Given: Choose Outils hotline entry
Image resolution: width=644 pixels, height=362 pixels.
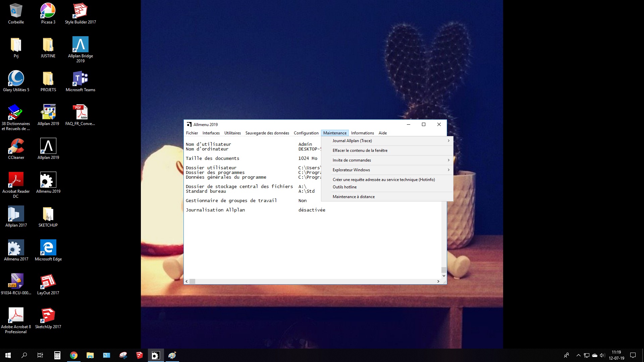Looking at the screenshot, I should (387, 187).
